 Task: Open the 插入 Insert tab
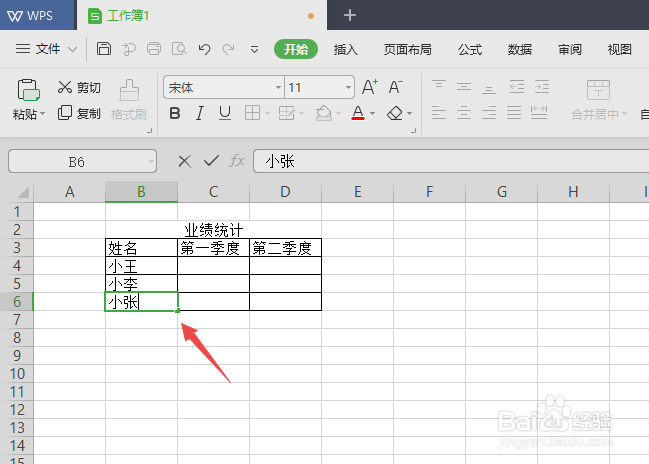click(346, 50)
